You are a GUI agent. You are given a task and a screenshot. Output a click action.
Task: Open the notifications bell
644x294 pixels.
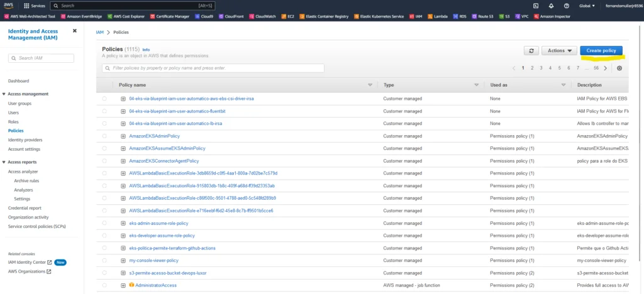pos(551,6)
